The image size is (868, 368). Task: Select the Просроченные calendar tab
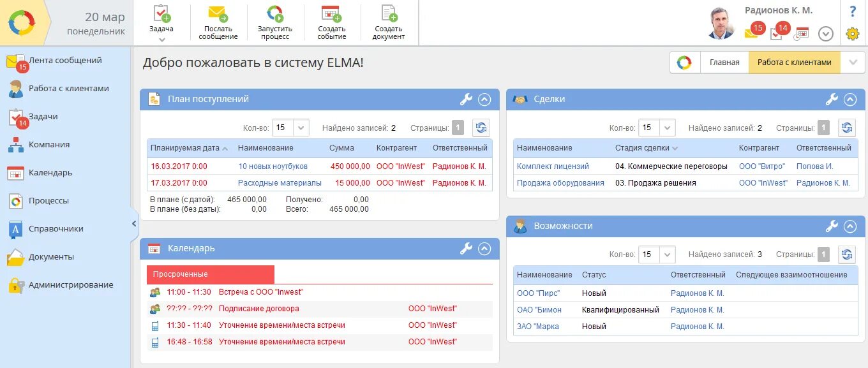click(211, 274)
